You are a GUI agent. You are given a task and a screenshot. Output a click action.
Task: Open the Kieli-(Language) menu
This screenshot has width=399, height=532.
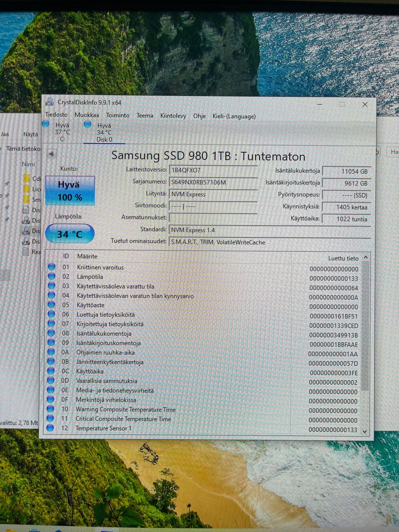234,116
